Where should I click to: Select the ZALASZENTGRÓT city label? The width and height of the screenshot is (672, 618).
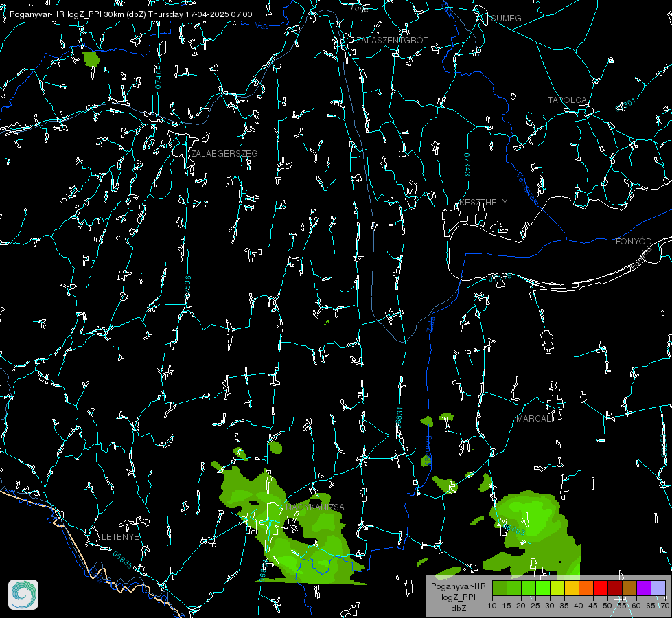coord(392,41)
